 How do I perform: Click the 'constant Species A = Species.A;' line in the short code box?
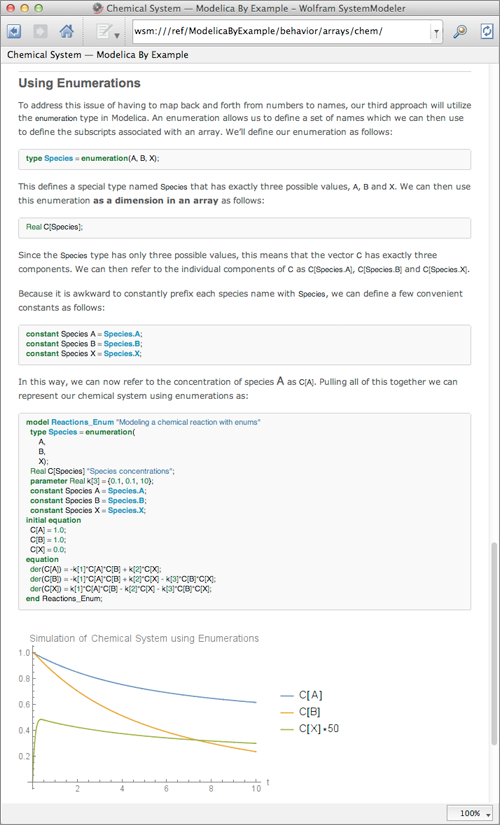pos(84,334)
